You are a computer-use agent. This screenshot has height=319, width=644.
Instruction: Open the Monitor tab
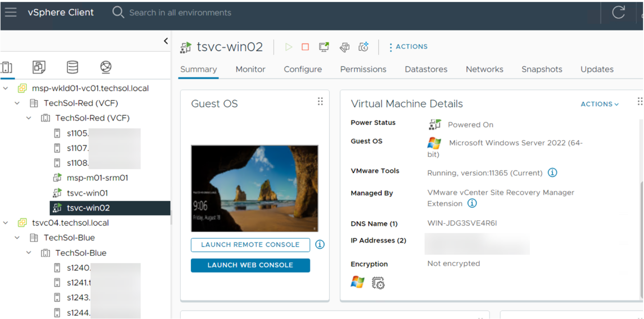[x=250, y=69]
